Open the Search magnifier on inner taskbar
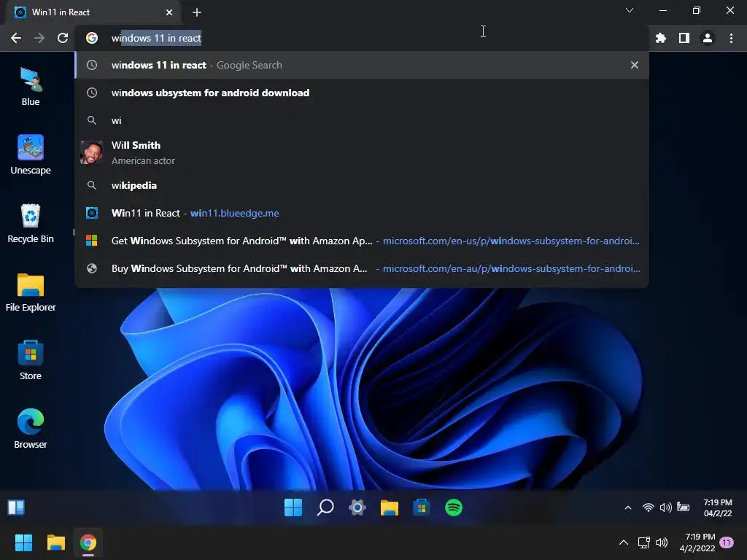 (325, 507)
